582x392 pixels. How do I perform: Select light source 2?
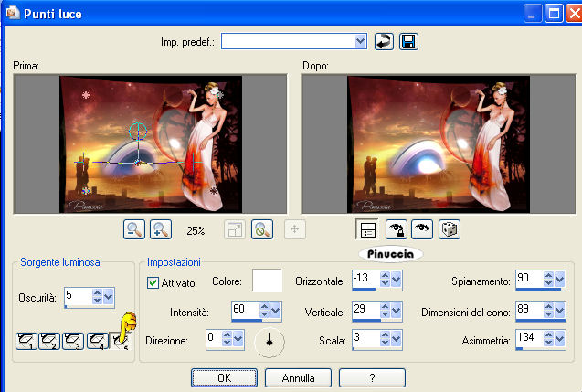tap(49, 341)
